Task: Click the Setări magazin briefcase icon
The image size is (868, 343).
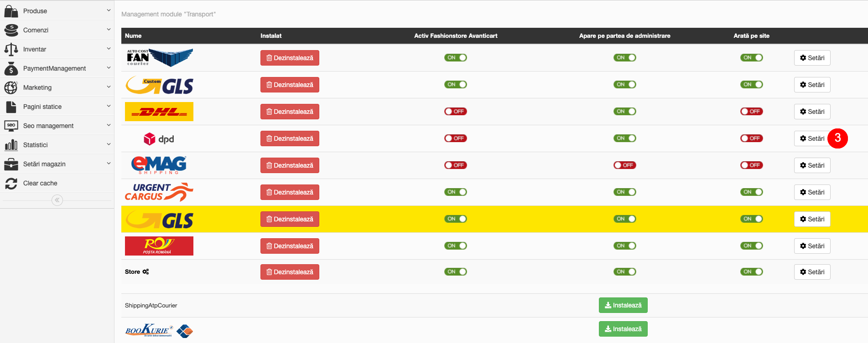Action: [11, 164]
